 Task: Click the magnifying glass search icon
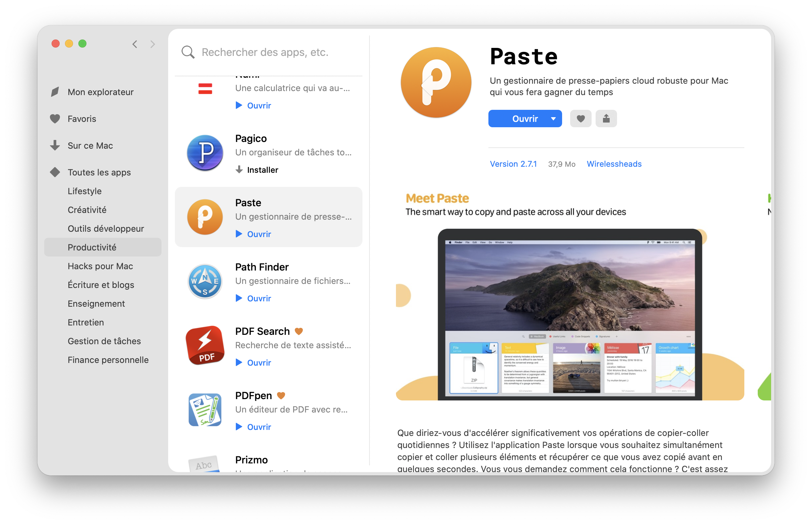pos(188,52)
